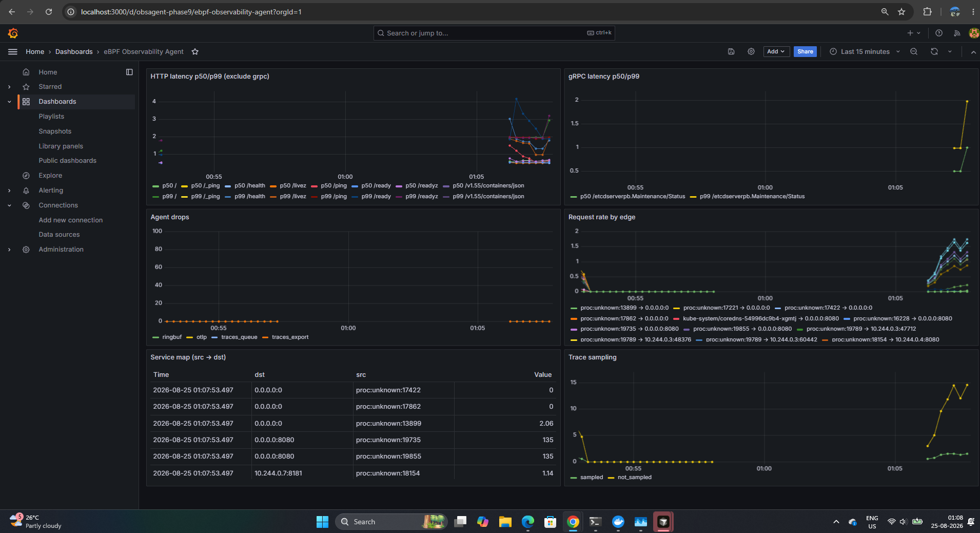The width and height of the screenshot is (980, 533).
Task: Open Public dashboards
Action: coord(67,161)
